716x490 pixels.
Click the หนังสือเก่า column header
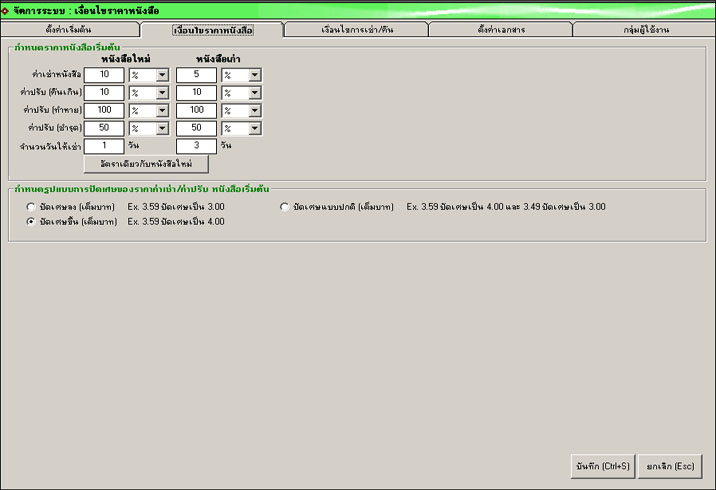pyautogui.click(x=218, y=59)
